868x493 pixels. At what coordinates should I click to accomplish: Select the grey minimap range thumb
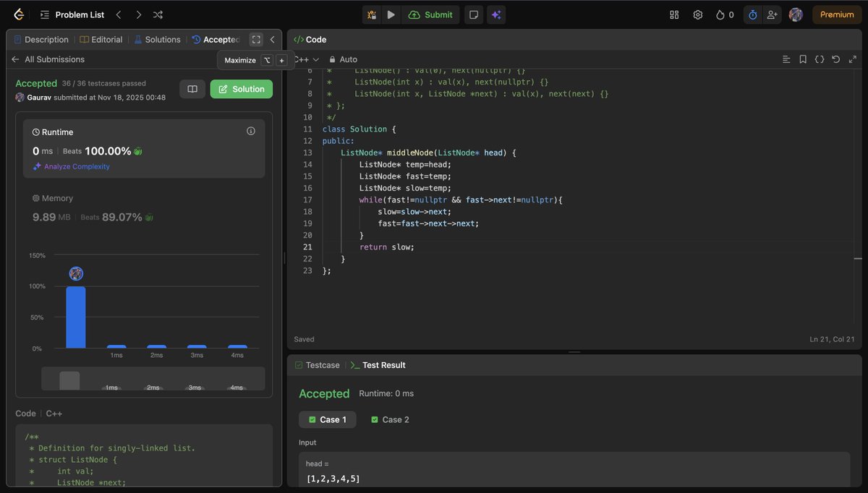(x=69, y=380)
